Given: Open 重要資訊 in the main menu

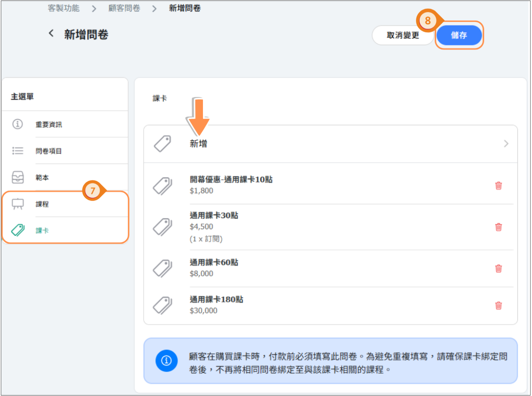Looking at the screenshot, I should [49, 125].
